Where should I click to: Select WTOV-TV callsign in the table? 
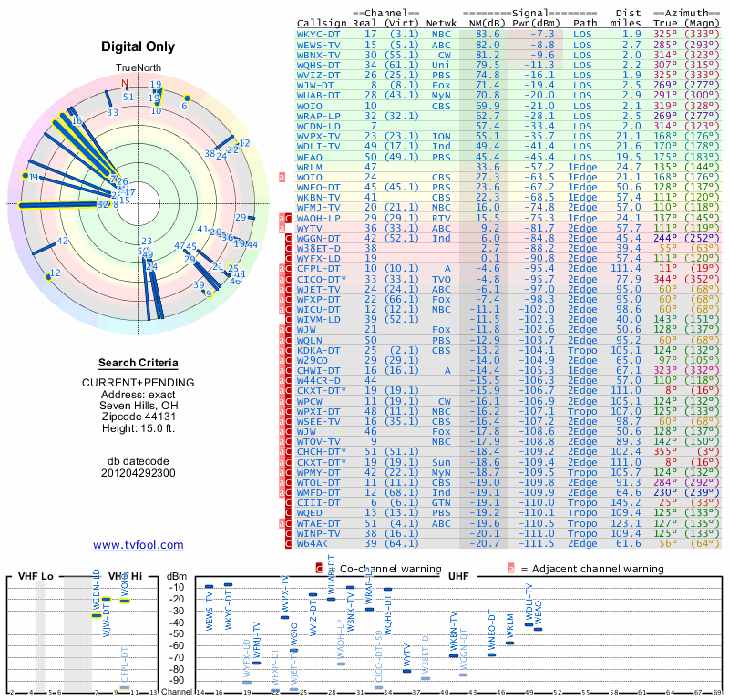click(318, 441)
